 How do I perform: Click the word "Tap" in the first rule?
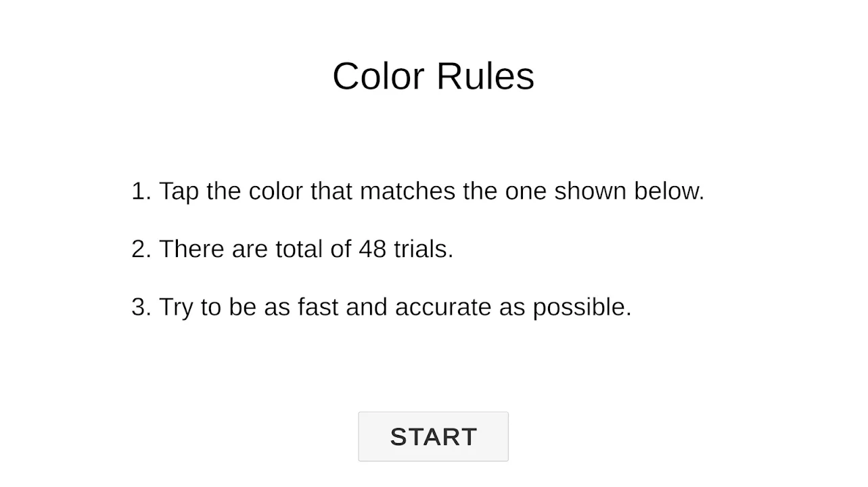pyautogui.click(x=179, y=191)
